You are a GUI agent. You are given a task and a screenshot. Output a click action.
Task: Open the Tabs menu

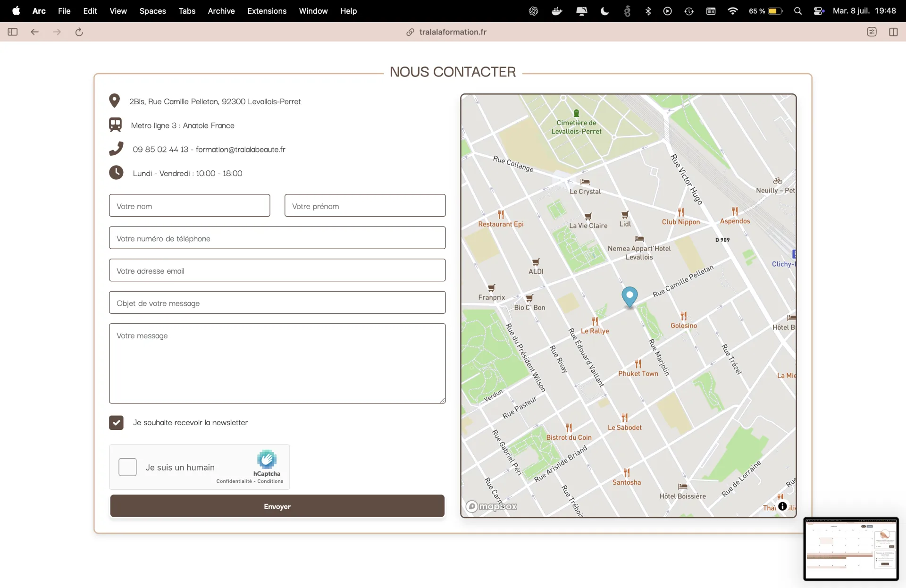187,11
